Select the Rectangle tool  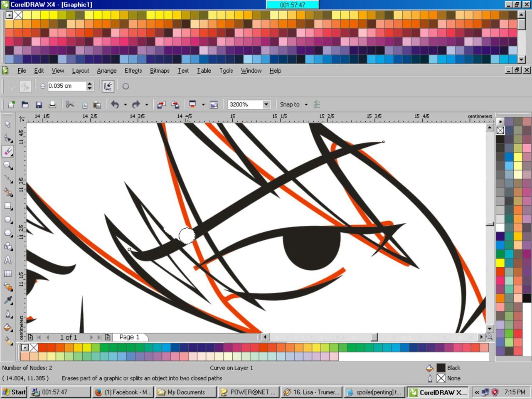click(8, 206)
